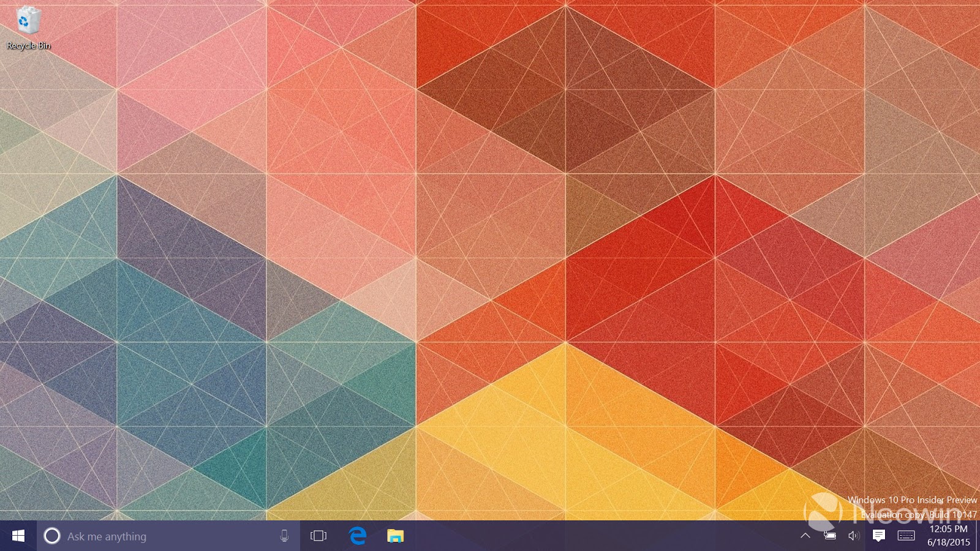This screenshot has width=980, height=551.
Task: Click the Cortana circle icon
Action: pyautogui.click(x=52, y=536)
